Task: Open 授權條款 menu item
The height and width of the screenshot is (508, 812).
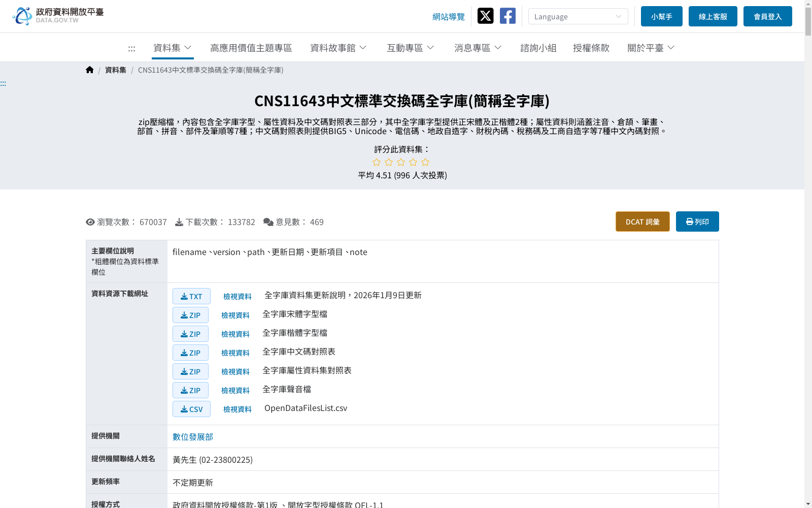Action: 591,48
